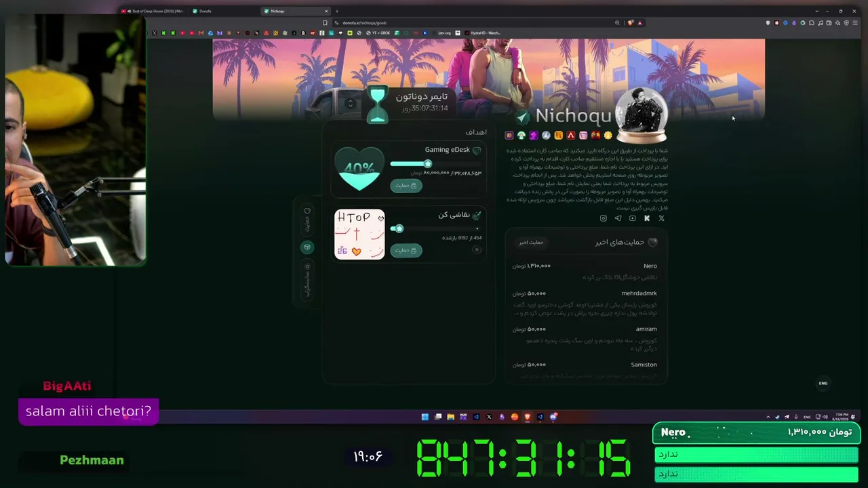Click the حمایت button under Gaming eDesk
The height and width of the screenshot is (488, 868).
click(x=406, y=186)
